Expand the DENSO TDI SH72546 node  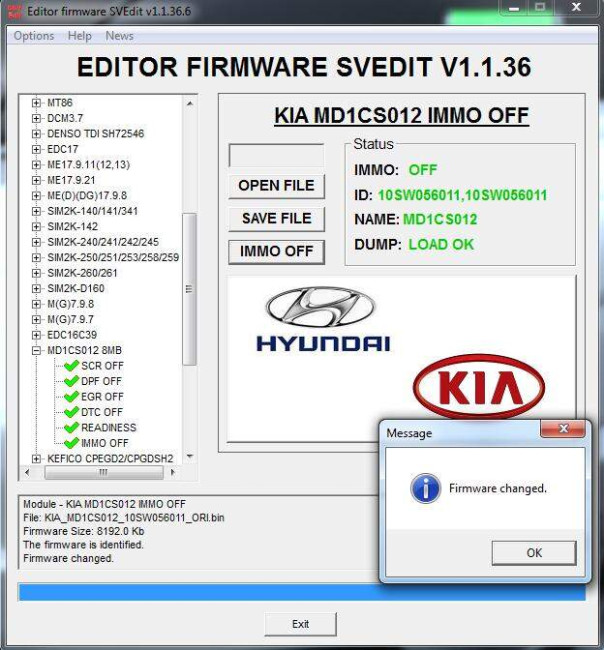click(x=36, y=133)
